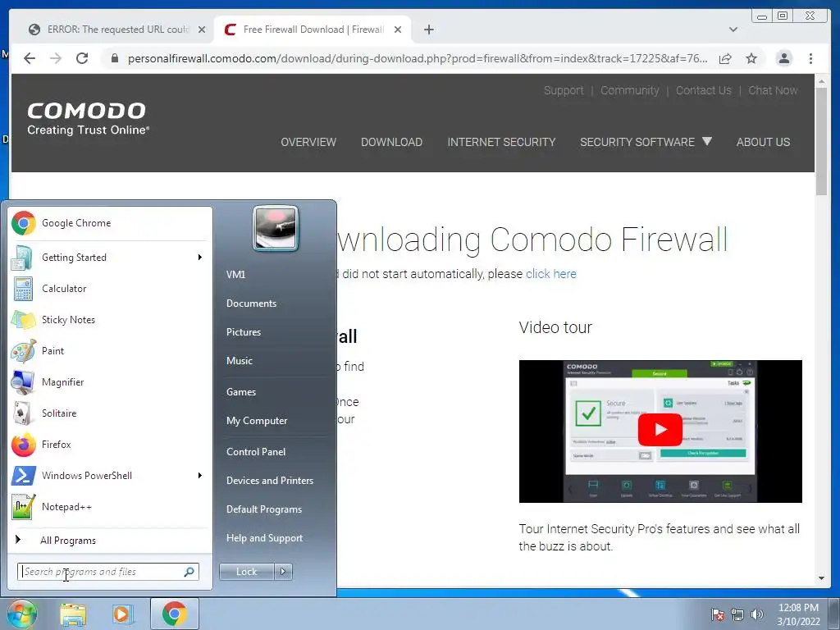Open the Chat Now link
This screenshot has width=840, height=630.
773,90
